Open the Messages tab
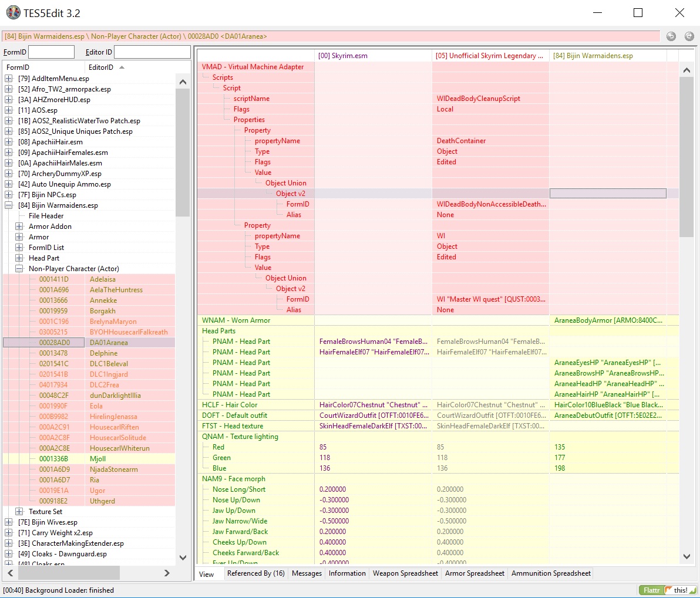 pyautogui.click(x=307, y=573)
